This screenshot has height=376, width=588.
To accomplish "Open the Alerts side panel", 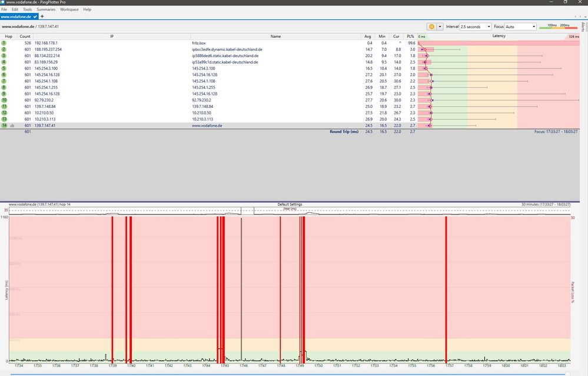I will click(583, 27).
